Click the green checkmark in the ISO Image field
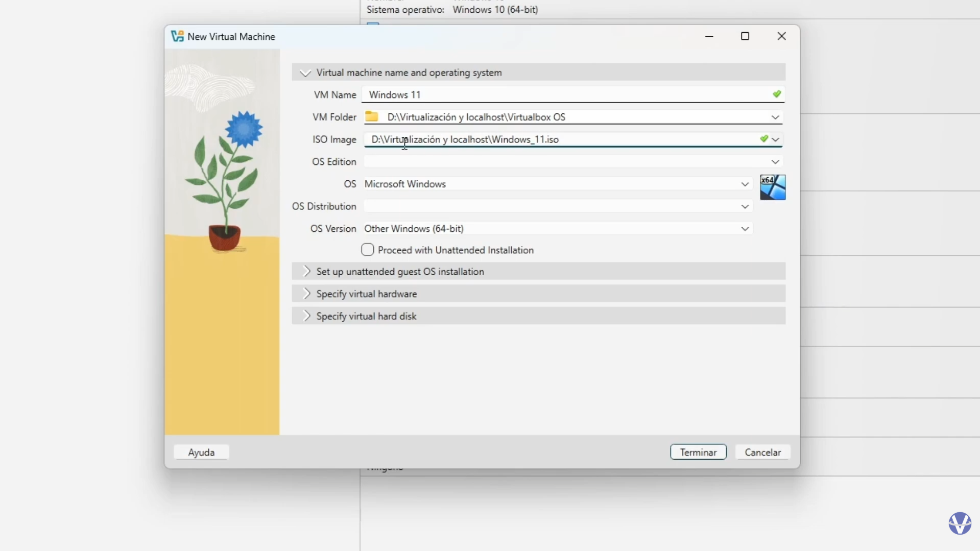The width and height of the screenshot is (980, 551). (764, 139)
